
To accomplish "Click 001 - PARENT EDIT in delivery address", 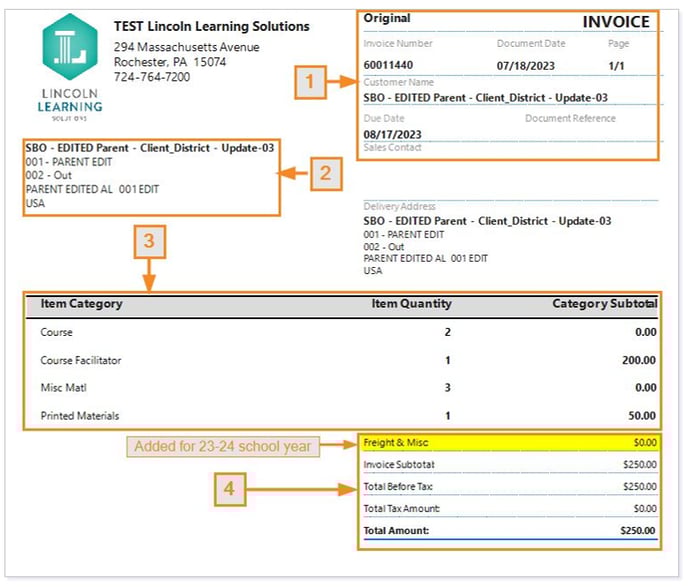I will point(404,235).
